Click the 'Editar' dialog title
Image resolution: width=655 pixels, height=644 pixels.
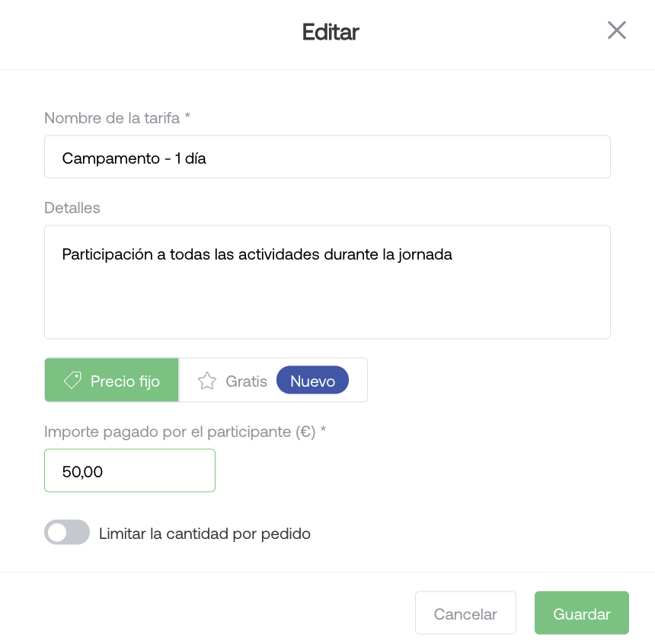tap(331, 32)
